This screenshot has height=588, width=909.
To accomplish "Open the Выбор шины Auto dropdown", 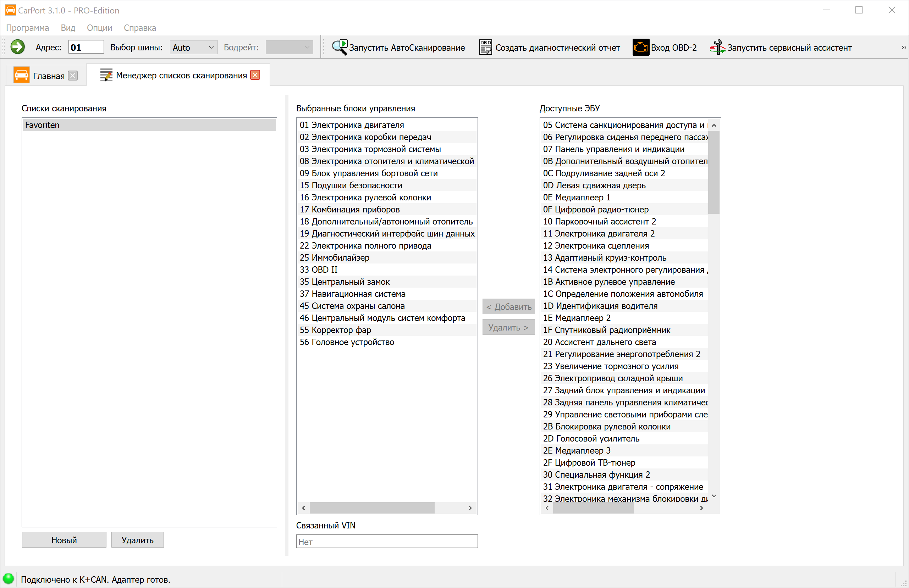I will pos(193,48).
